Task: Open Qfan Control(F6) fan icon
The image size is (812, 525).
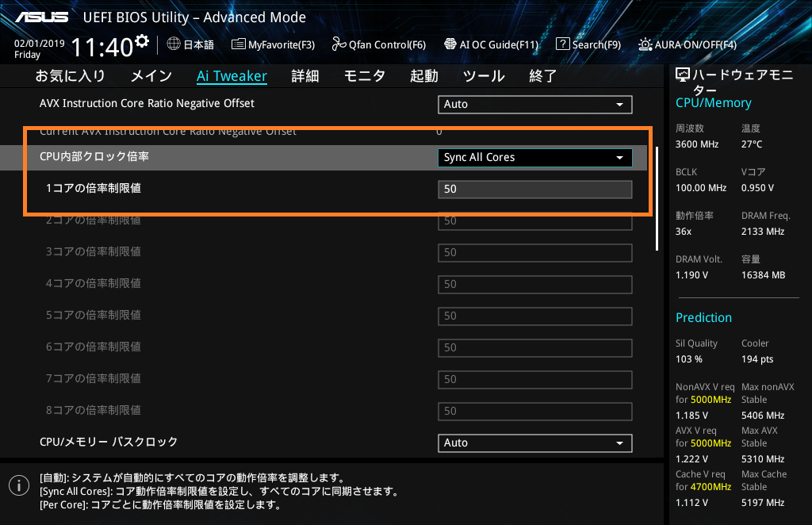Action: pyautogui.click(x=339, y=44)
